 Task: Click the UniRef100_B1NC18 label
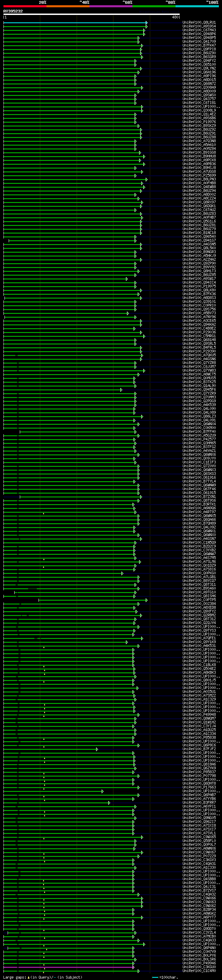pos(199,233)
